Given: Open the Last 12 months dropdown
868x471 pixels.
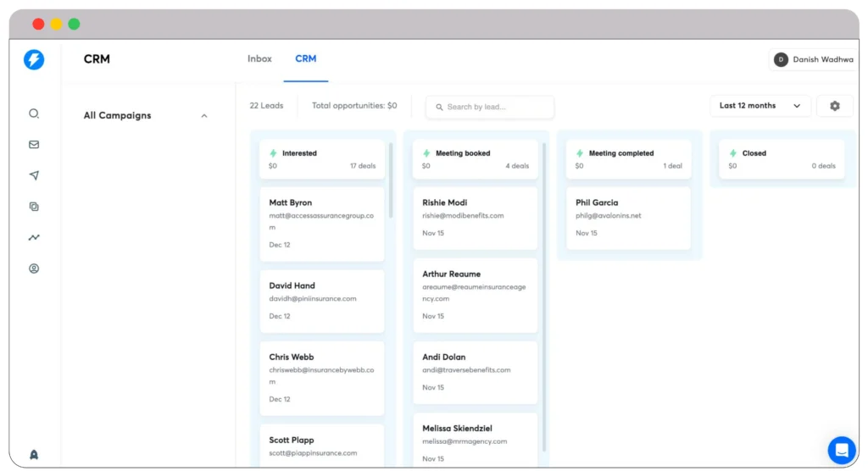Looking at the screenshot, I should coord(760,106).
